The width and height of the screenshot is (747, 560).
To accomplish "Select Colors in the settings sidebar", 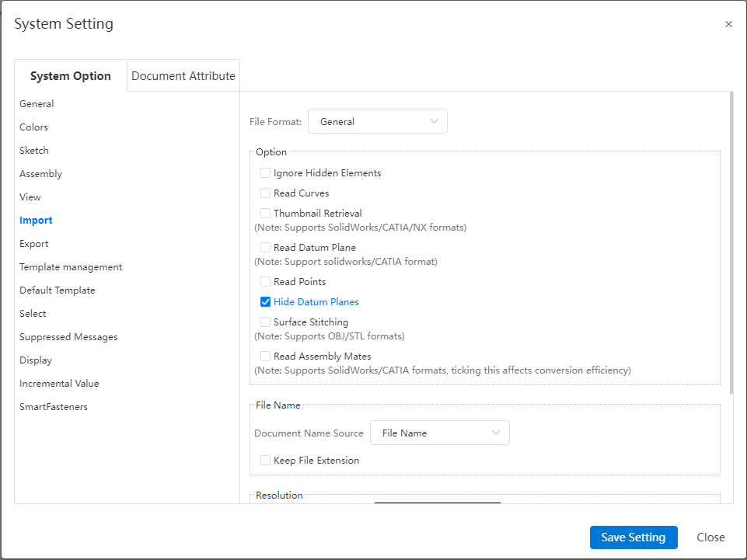I will pos(34,127).
